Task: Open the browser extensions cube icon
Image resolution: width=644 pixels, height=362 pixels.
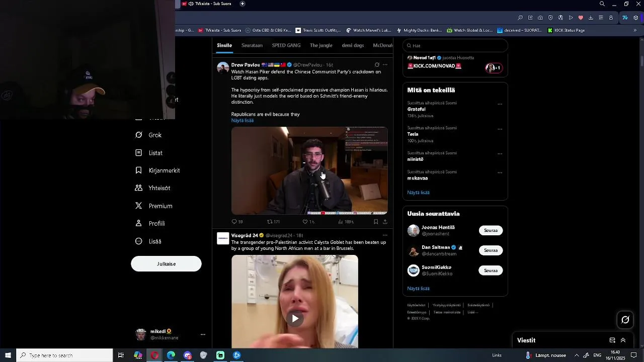Action: click(636, 18)
